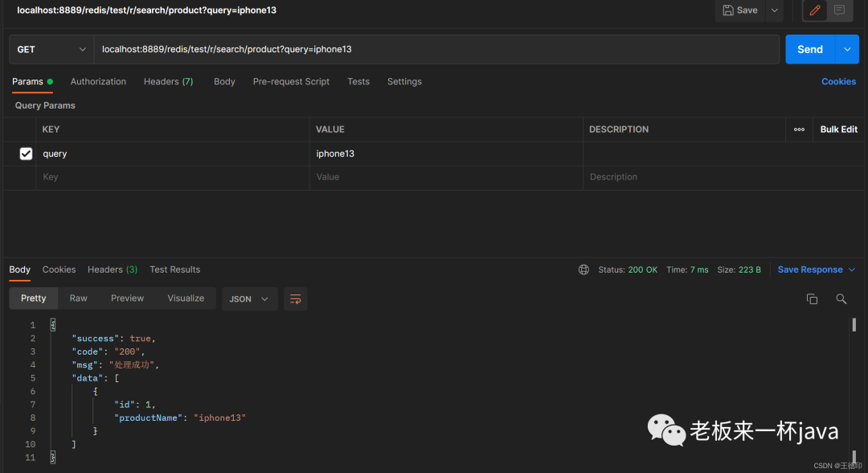The width and height of the screenshot is (868, 473).
Task: Click the pencil edit icon
Action: click(815, 10)
